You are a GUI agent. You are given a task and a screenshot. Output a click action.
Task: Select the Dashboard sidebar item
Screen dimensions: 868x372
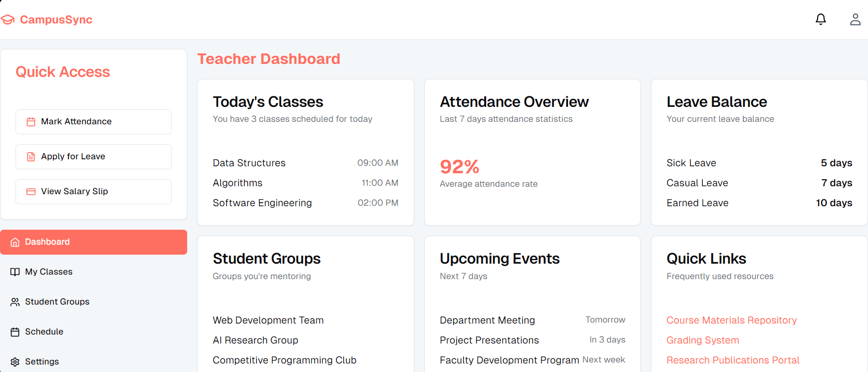[x=93, y=242]
